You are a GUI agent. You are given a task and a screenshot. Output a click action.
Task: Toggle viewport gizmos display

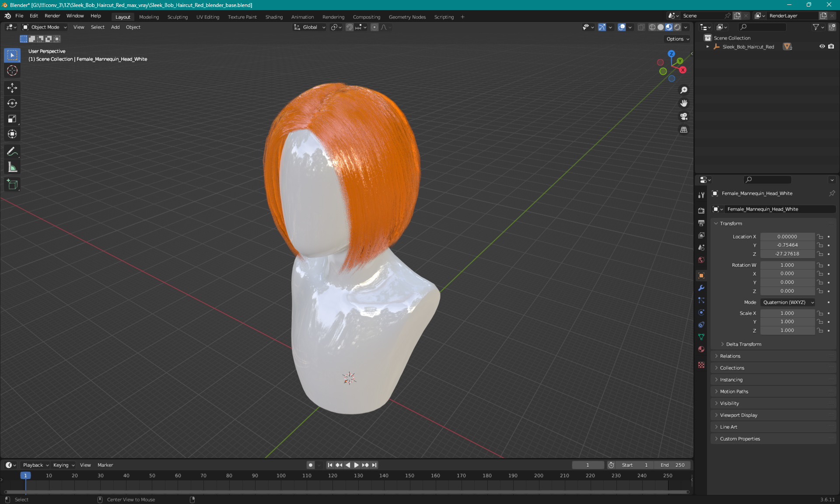(602, 27)
